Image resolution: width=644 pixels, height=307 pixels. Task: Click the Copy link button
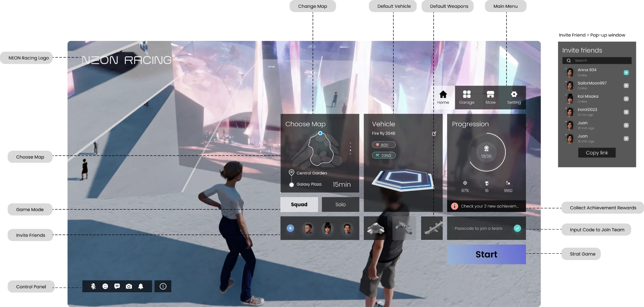(597, 153)
